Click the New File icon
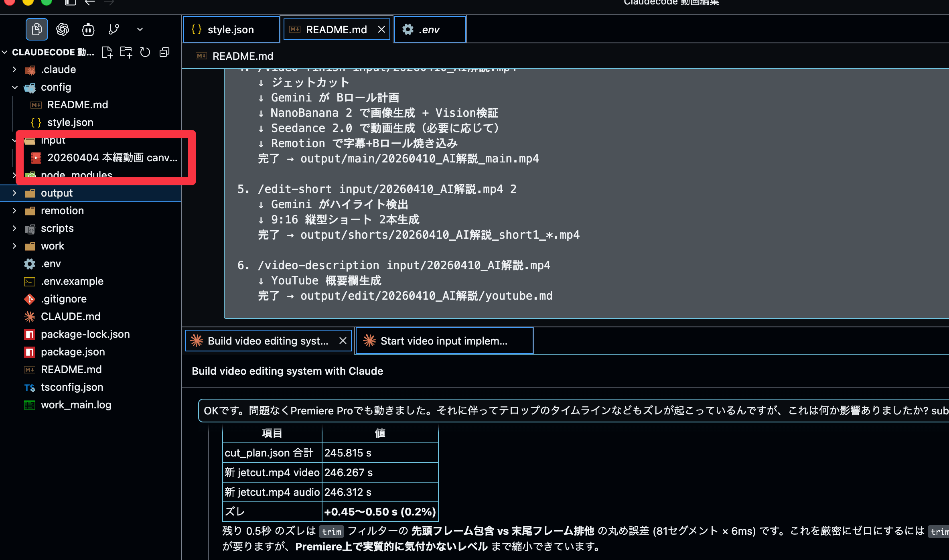The height and width of the screenshot is (560, 949). tap(107, 53)
